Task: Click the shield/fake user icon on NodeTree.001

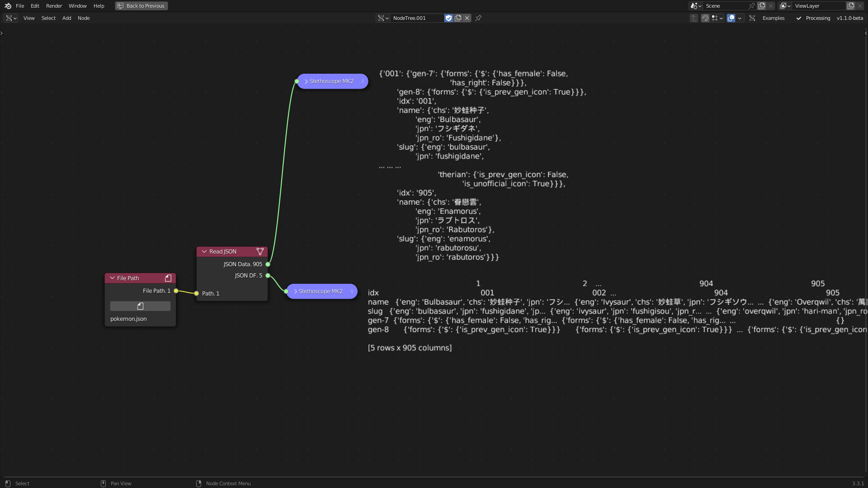Action: [x=448, y=18]
